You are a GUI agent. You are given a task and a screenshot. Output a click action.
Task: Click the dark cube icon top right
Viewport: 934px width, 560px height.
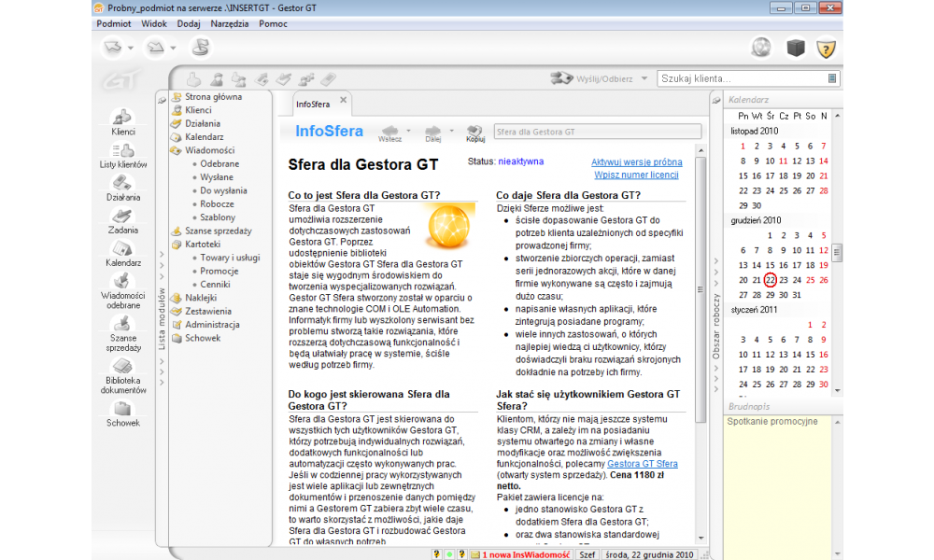(x=795, y=48)
